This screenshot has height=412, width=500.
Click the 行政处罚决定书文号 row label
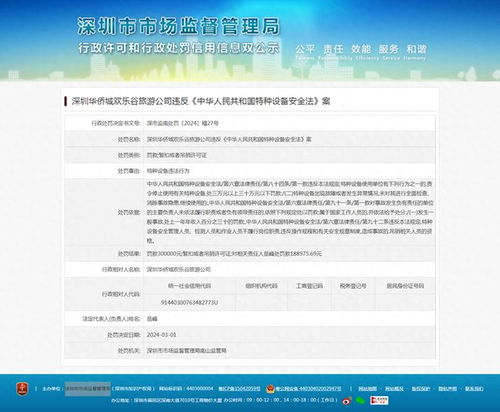(116, 123)
